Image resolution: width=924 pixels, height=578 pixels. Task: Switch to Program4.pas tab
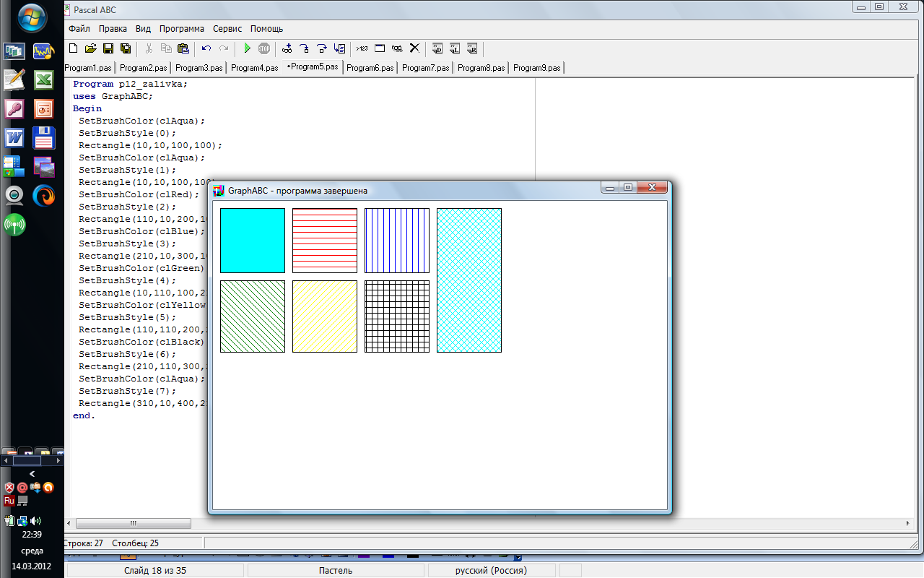pyautogui.click(x=254, y=68)
